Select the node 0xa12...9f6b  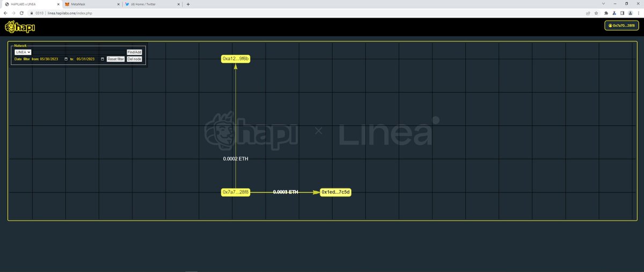point(236,58)
